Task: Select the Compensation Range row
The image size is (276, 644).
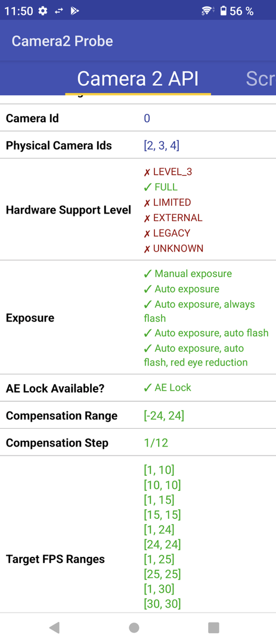Action: [138, 416]
